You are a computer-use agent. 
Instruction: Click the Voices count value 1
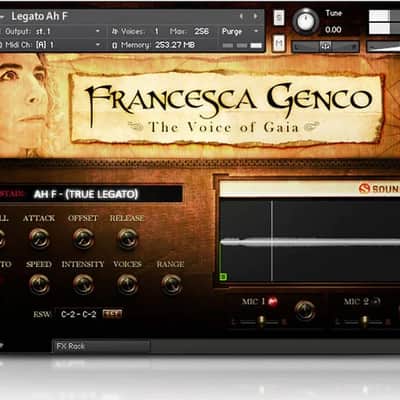[156, 31]
